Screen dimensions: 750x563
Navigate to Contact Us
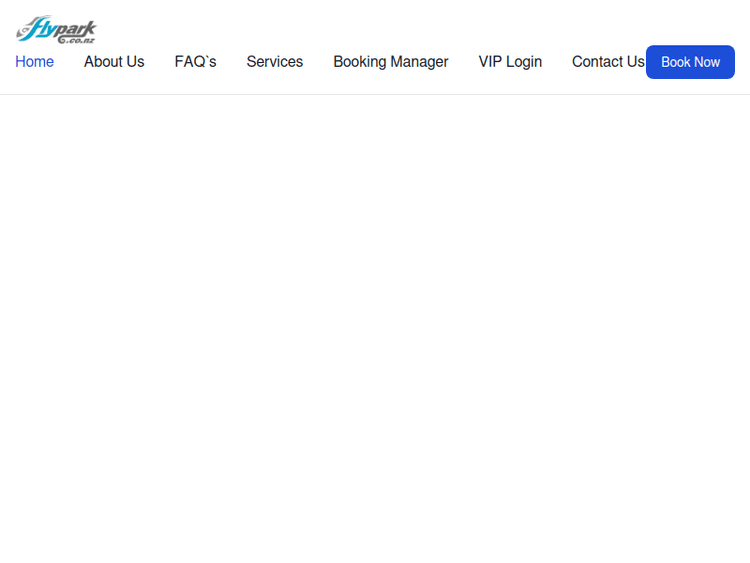(x=607, y=62)
